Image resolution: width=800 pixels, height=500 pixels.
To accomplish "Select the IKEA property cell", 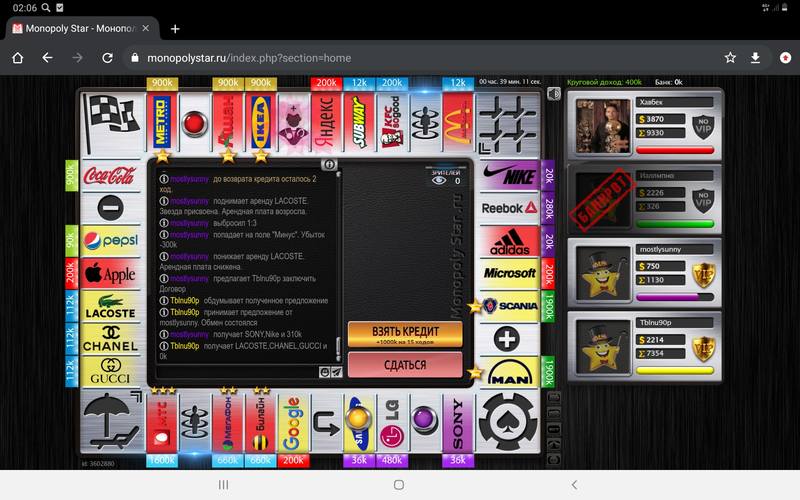I will coord(261,122).
